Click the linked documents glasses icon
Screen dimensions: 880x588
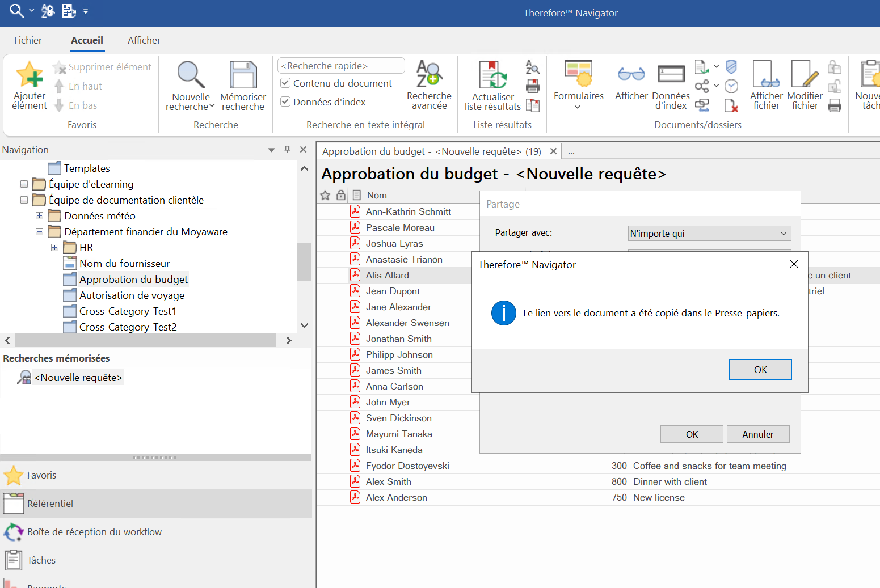702,105
